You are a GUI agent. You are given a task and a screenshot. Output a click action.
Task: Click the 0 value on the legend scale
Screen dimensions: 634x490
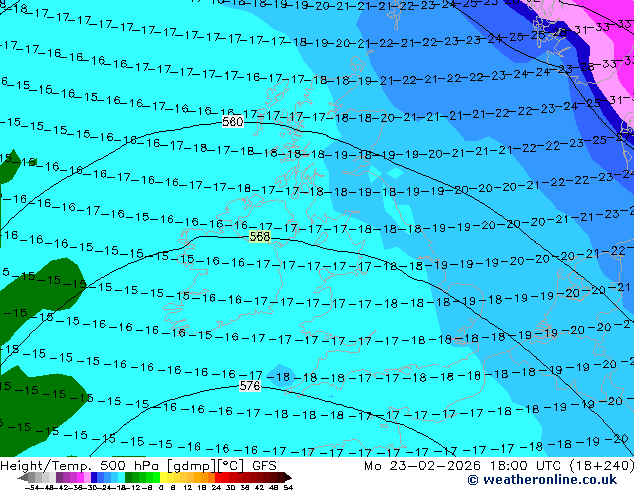point(161,487)
